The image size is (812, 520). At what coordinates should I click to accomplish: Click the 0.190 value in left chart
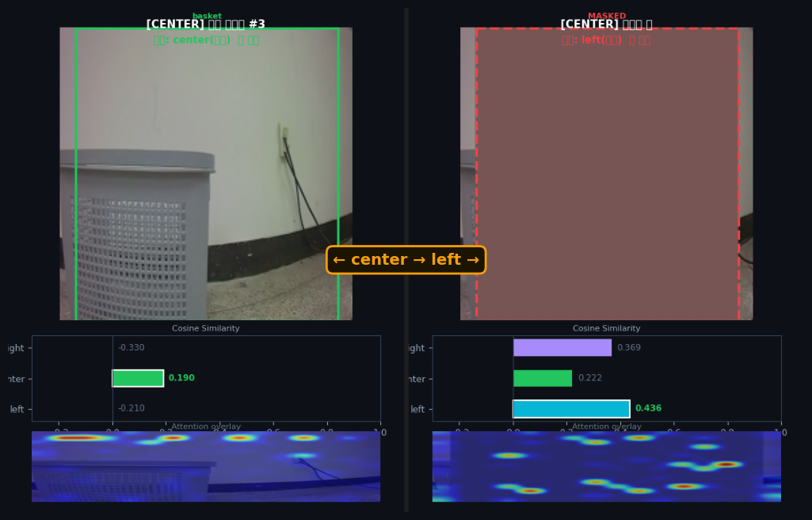pyautogui.click(x=181, y=378)
